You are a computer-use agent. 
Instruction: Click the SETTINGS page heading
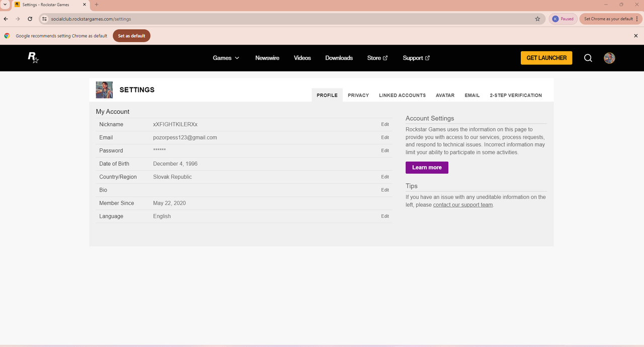coord(137,90)
